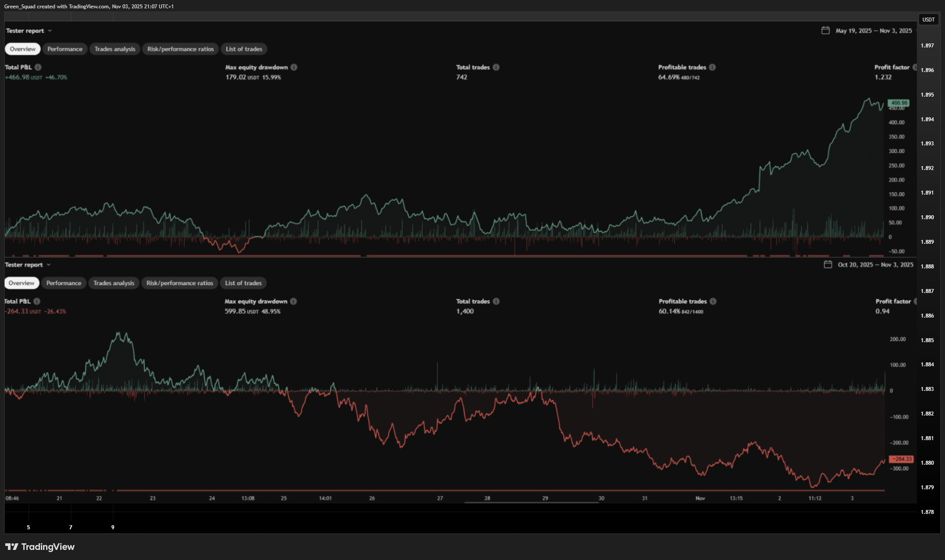Image resolution: width=945 pixels, height=560 pixels.
Task: Click the 60.14% profitable trades value
Action: click(x=670, y=311)
